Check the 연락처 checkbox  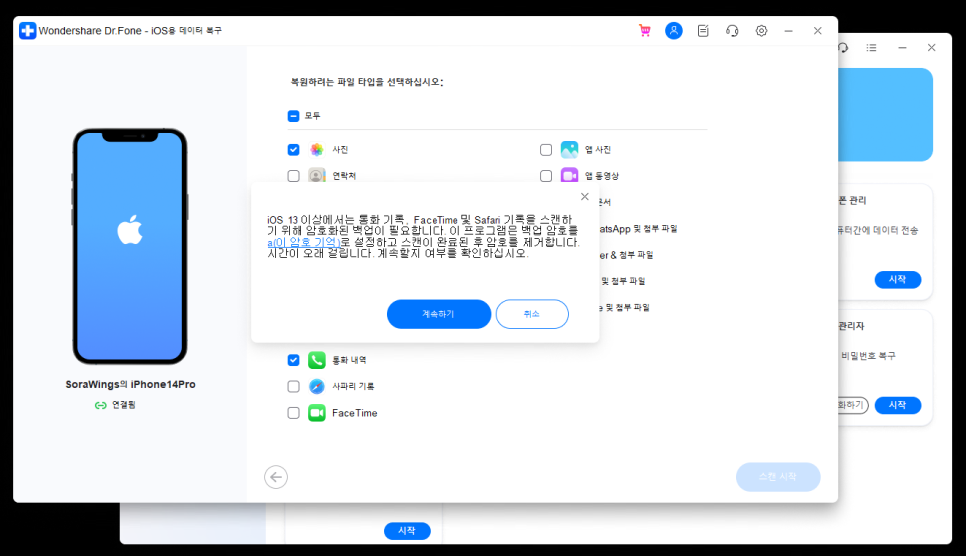[x=293, y=176]
